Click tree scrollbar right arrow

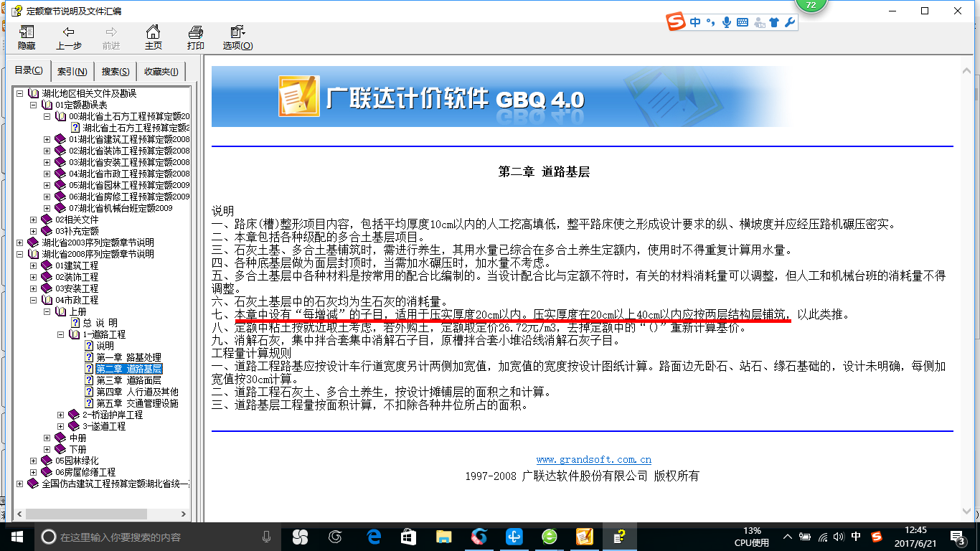pyautogui.click(x=185, y=514)
